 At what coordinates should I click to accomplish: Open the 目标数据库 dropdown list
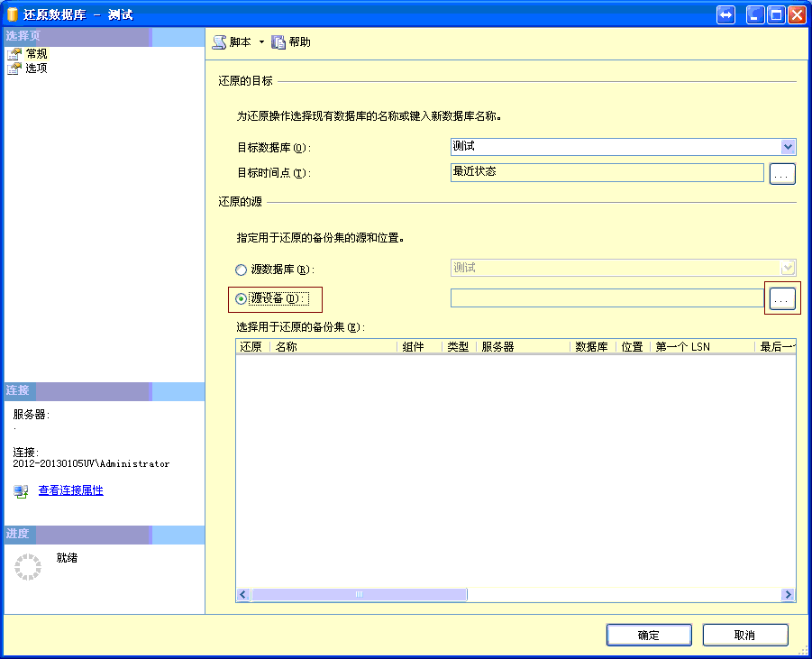[789, 147]
